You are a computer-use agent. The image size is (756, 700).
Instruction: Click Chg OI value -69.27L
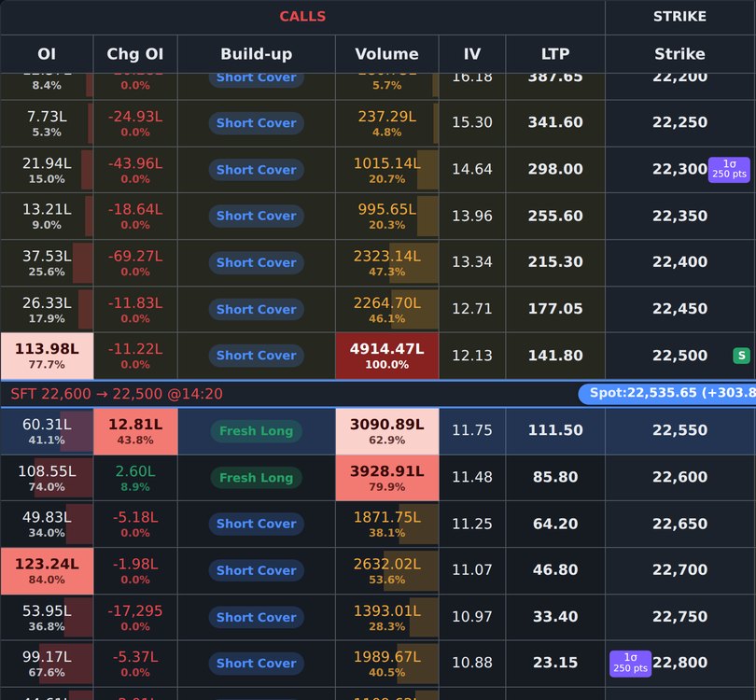pyautogui.click(x=135, y=256)
